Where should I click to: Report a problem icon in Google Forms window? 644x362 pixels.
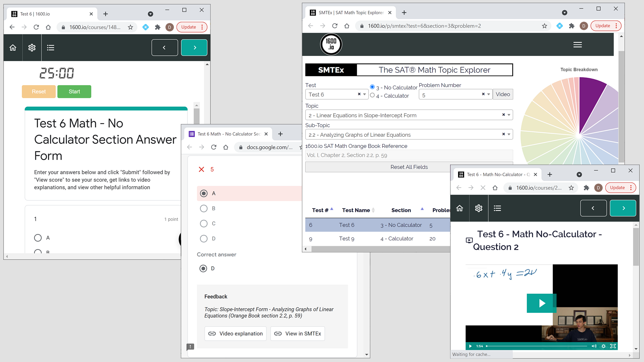[190, 347]
